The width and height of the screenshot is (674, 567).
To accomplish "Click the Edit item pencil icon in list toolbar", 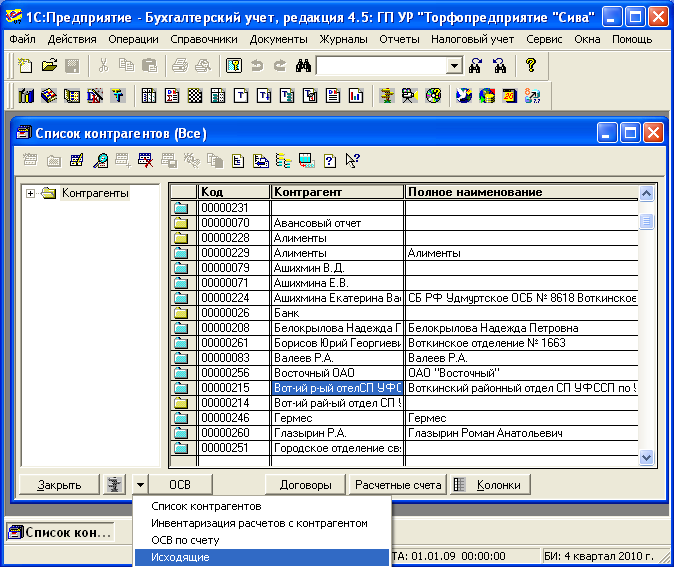I will [77, 161].
